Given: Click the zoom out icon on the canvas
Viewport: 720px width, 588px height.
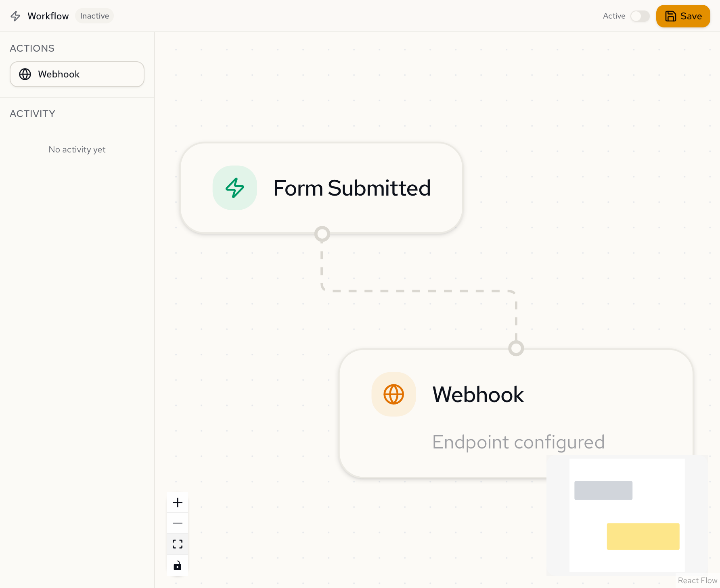Looking at the screenshot, I should pyautogui.click(x=178, y=523).
